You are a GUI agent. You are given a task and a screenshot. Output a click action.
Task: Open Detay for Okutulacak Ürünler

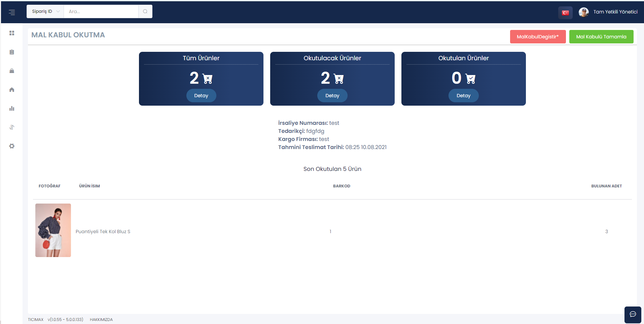332,96
